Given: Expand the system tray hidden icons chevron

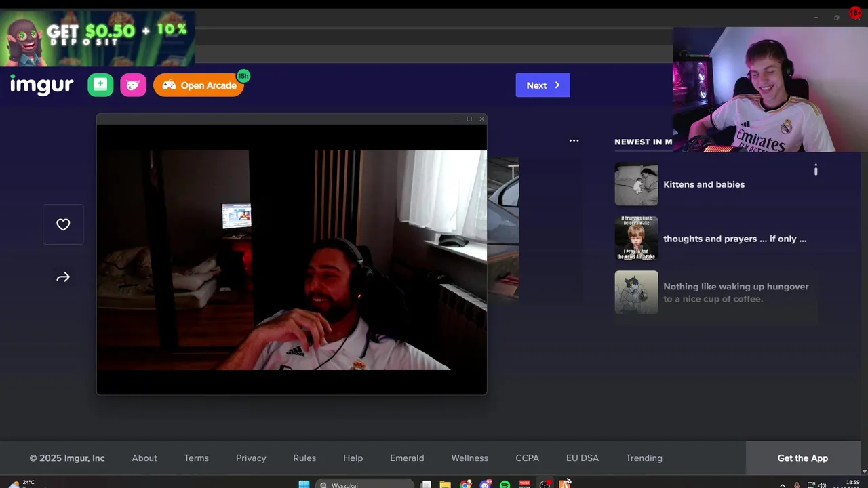Looking at the screenshot, I should (782, 485).
